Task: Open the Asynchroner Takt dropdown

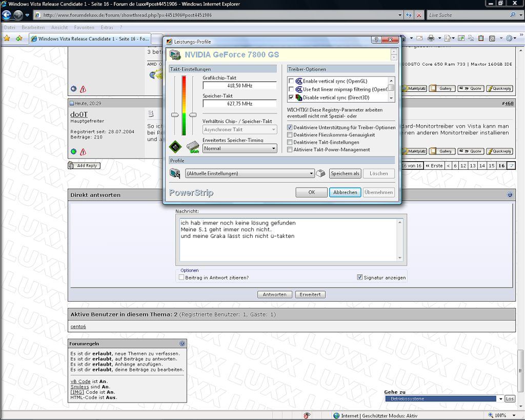Action: 240,129
